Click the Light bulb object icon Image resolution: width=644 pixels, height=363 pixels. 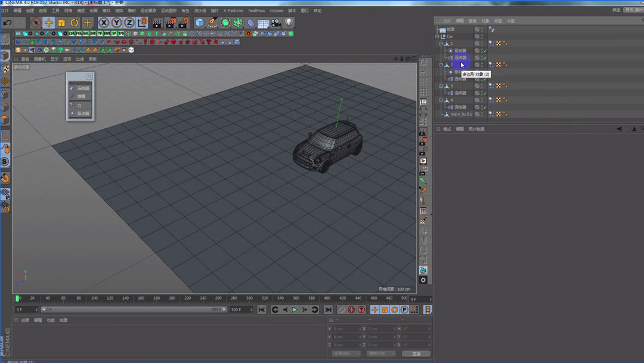(x=289, y=23)
